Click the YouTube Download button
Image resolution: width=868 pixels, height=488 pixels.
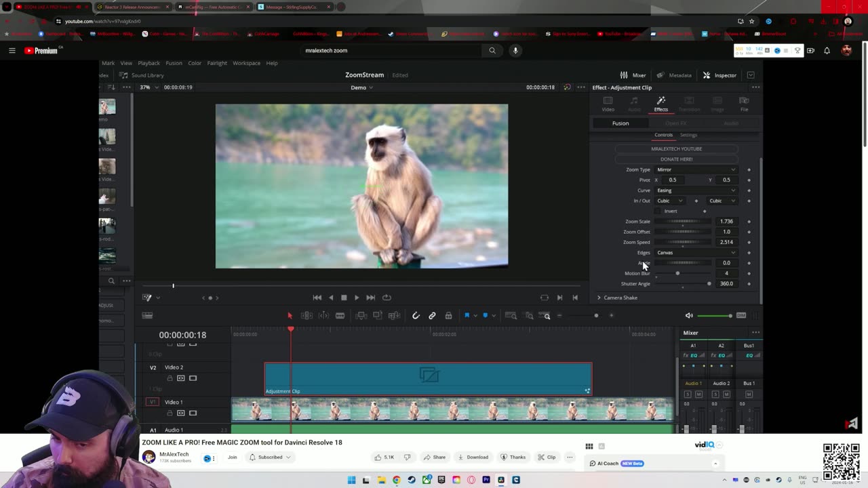pos(473,457)
